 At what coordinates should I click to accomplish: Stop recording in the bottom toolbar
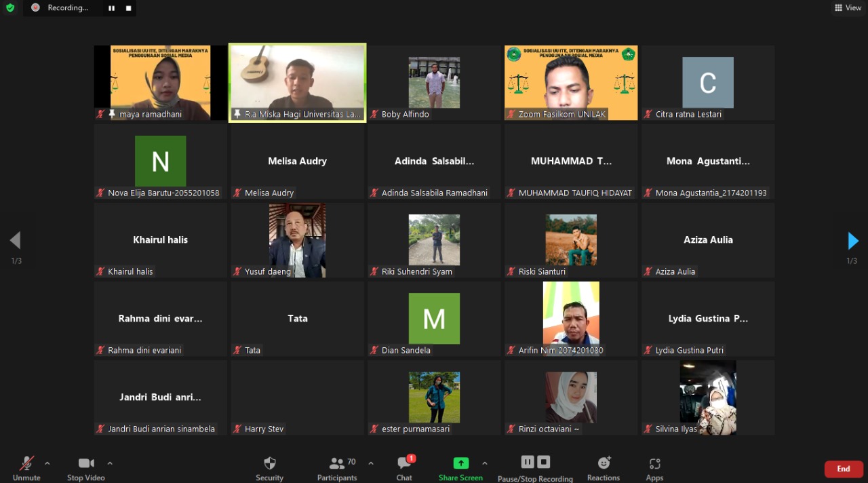(543, 462)
